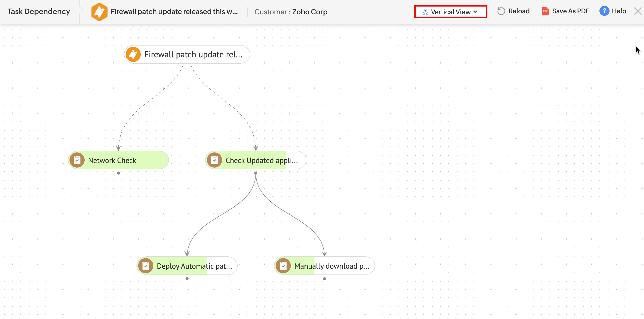This screenshot has height=319, width=644.
Task: Click the Zoho Corp customer name
Action: point(310,12)
